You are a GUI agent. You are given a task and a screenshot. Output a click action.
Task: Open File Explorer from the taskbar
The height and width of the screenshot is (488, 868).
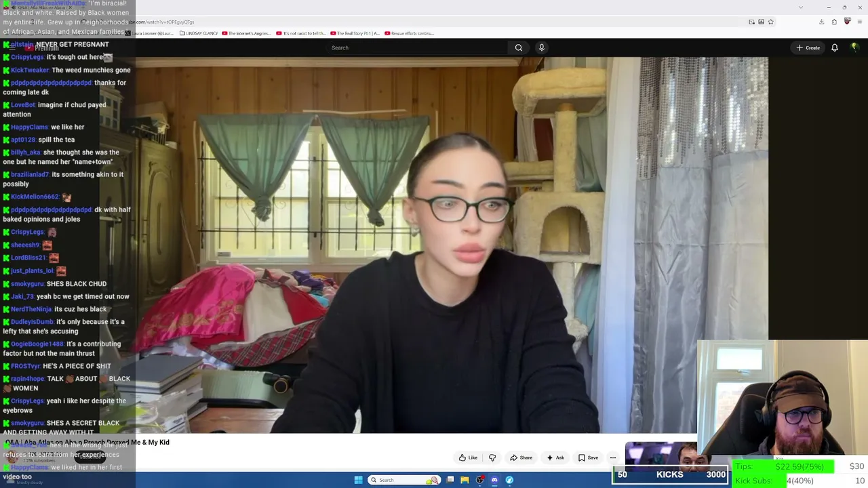click(x=465, y=480)
